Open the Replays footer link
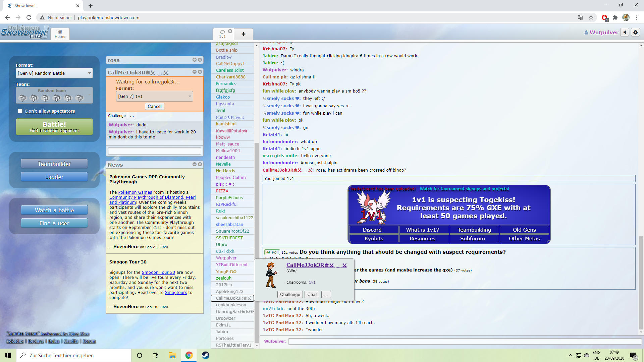 click(36, 341)
